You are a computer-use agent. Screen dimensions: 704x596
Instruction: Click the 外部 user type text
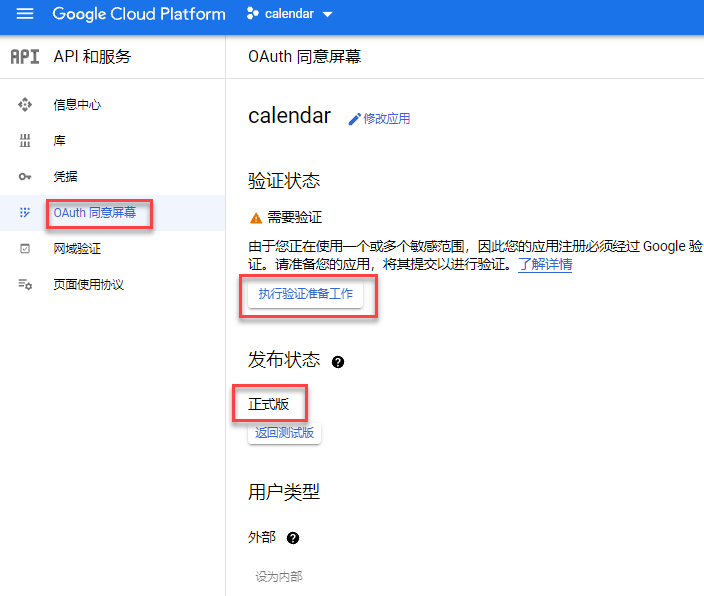[262, 537]
